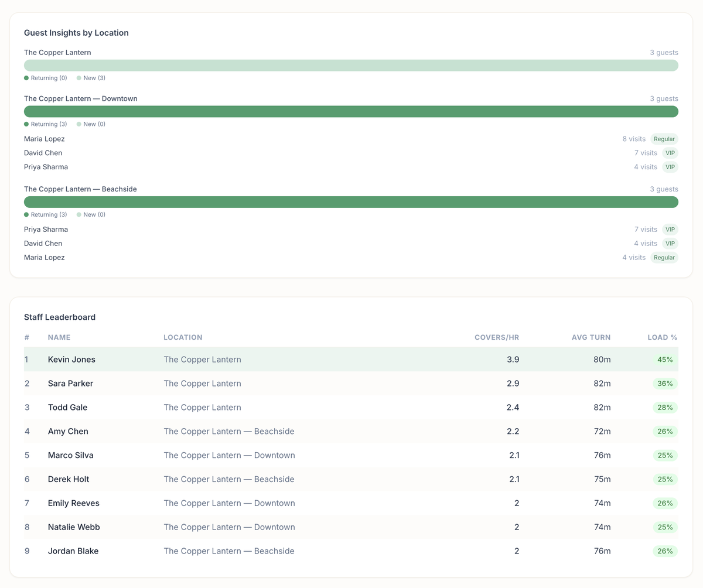Click Returning (3) legend under Beachside

pos(46,214)
